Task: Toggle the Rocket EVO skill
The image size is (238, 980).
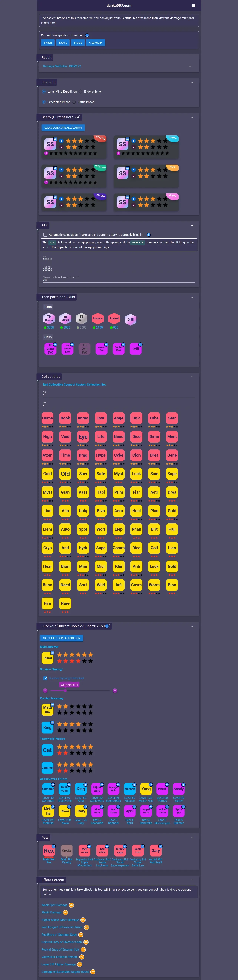Action: coord(118,349)
